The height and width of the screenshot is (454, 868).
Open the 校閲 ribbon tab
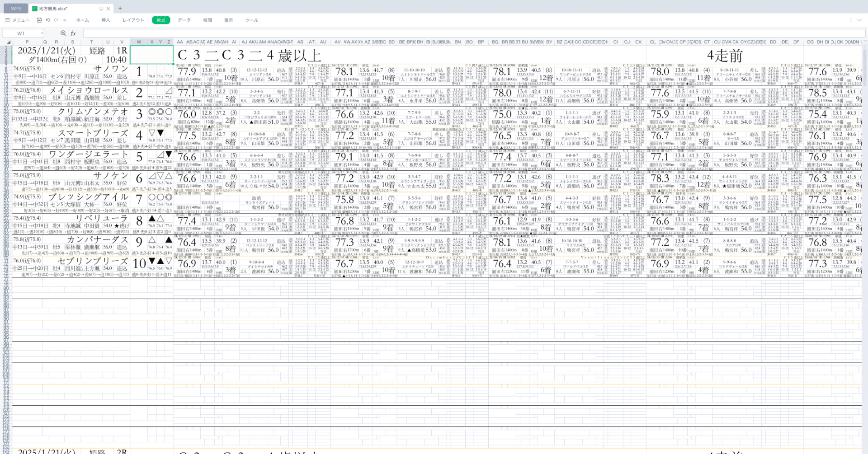point(208,20)
